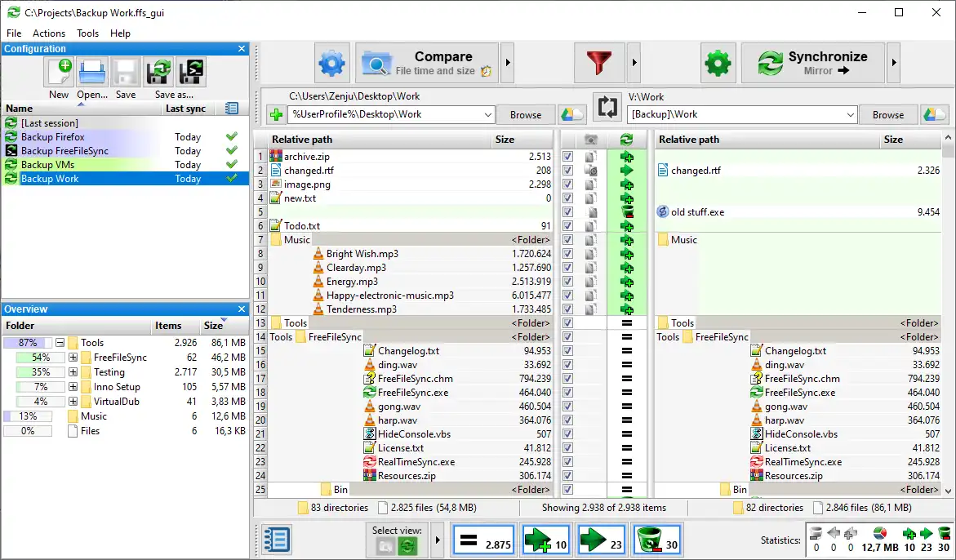Toggle the overview panel list icon at bottom

click(276, 540)
